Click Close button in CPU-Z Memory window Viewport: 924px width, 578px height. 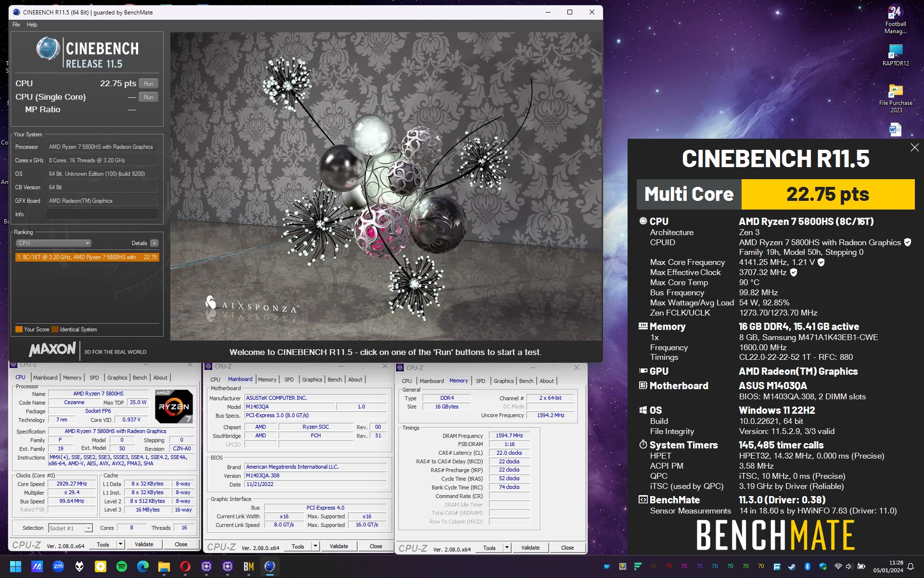point(567,548)
